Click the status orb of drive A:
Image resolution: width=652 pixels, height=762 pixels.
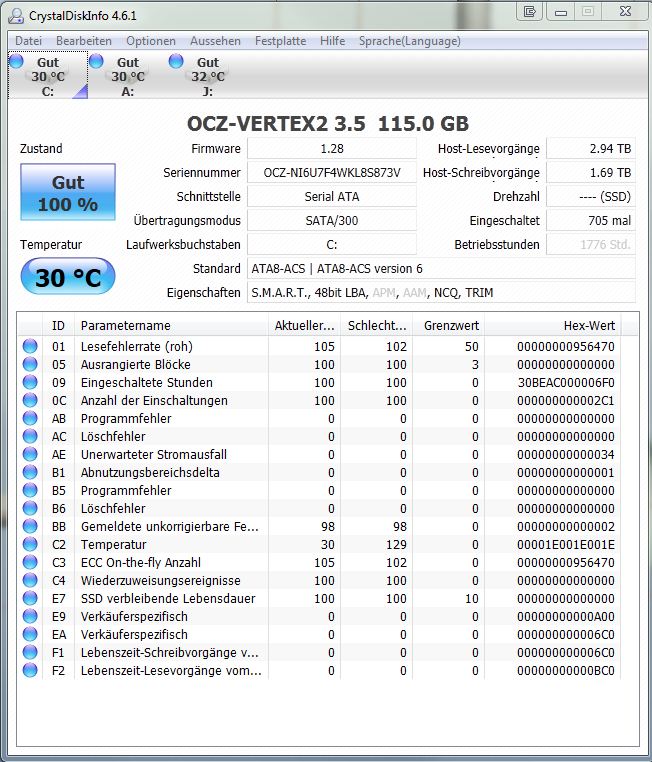coord(97,61)
